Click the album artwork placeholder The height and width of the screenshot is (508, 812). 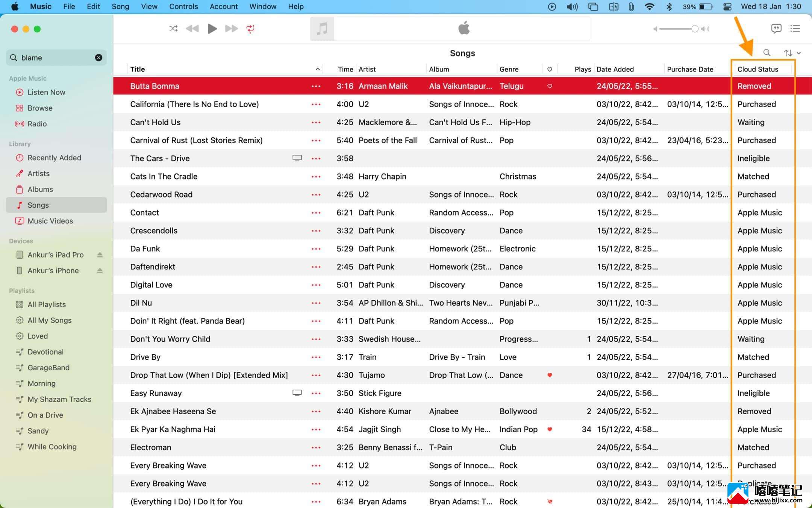tap(322, 29)
